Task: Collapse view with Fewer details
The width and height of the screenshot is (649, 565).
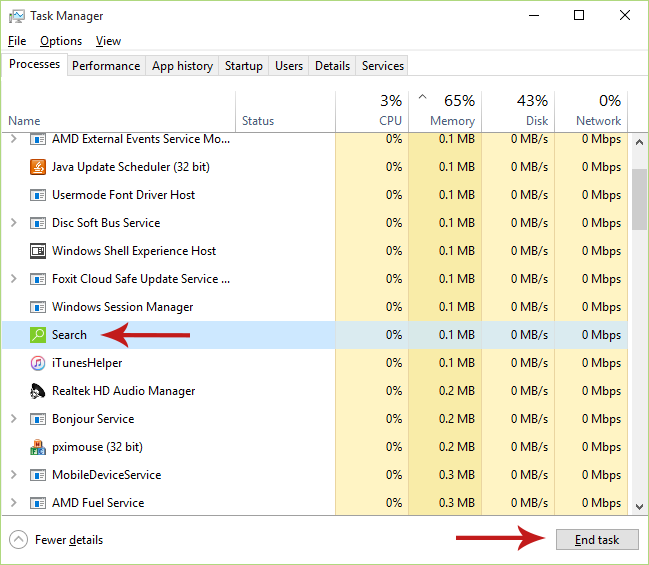Action: pyautogui.click(x=56, y=540)
